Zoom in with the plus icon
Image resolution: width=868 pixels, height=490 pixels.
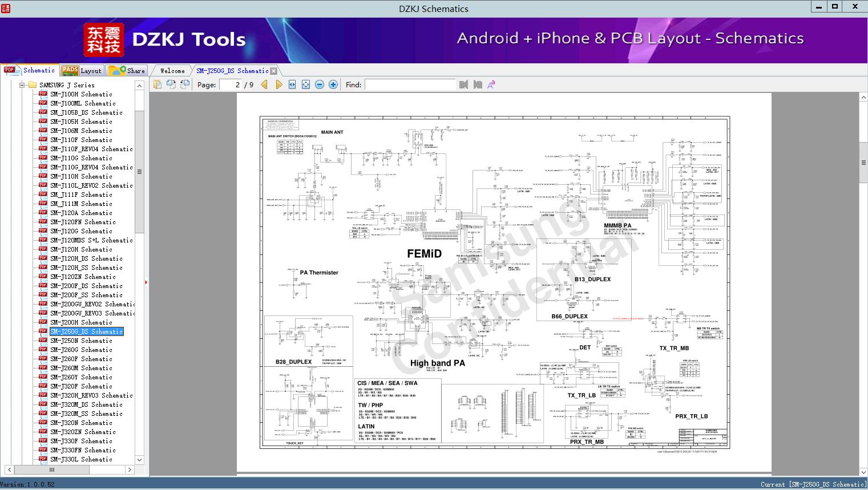[333, 84]
